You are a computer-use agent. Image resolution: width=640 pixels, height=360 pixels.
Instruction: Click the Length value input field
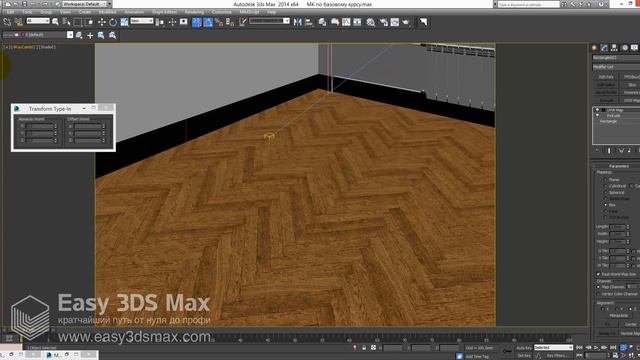click(617, 227)
